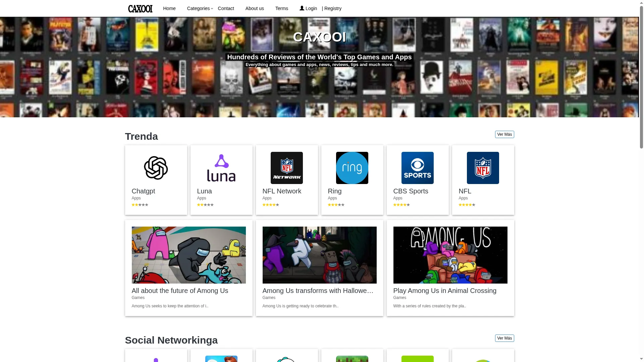The width and height of the screenshot is (644, 362).
Task: Click the 'Social Networkinga' section heading
Action: tap(171, 340)
